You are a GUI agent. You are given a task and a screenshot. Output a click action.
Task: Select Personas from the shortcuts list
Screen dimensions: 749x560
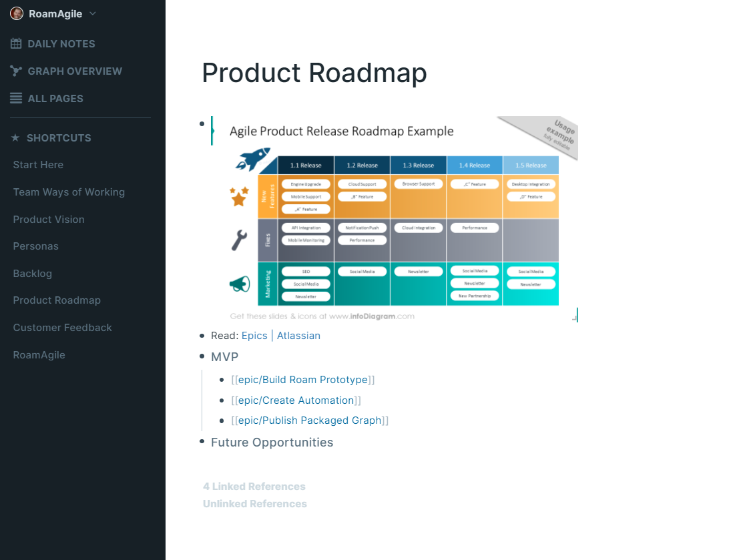coord(35,246)
